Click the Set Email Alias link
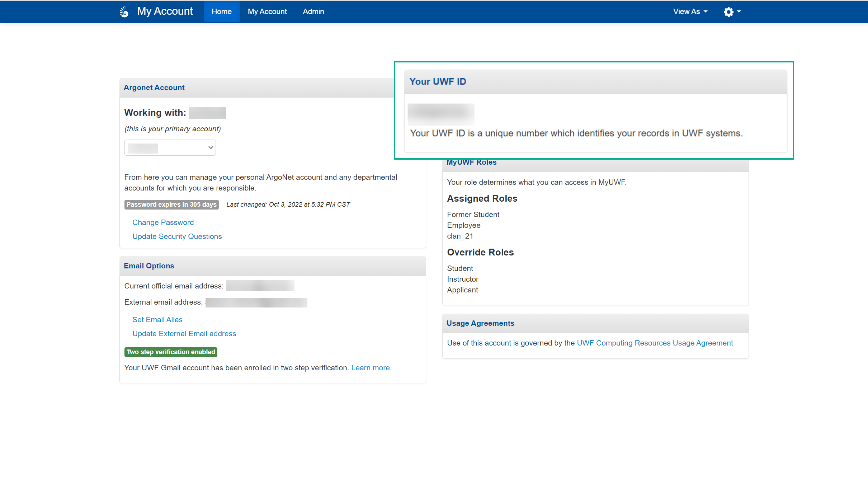Viewport: 868px width, 479px height. [157, 320]
